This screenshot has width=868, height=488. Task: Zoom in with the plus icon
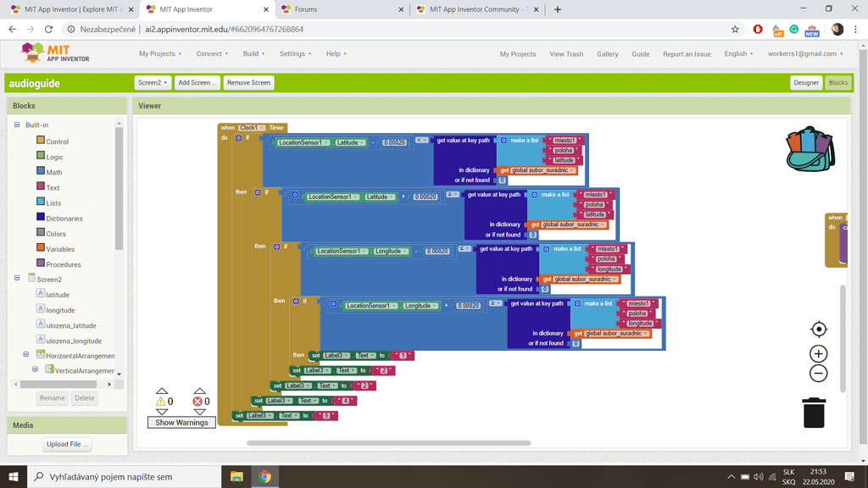click(818, 353)
